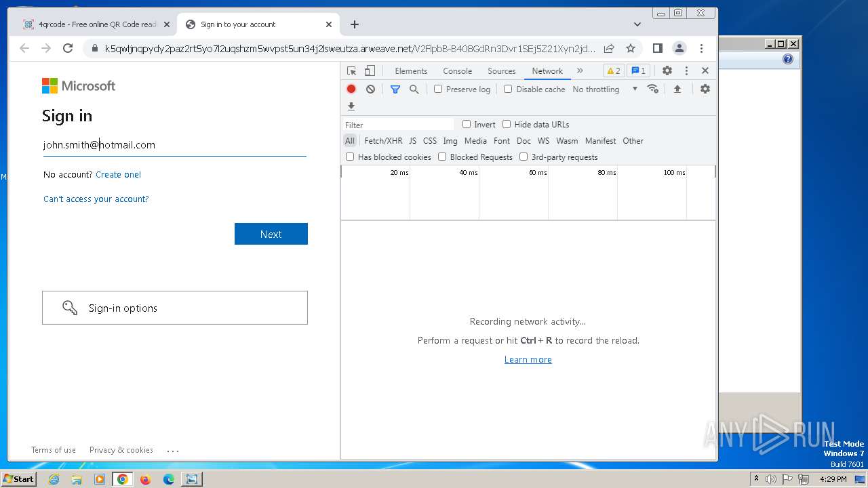
Task: Open a new browser tab
Action: [x=355, y=24]
